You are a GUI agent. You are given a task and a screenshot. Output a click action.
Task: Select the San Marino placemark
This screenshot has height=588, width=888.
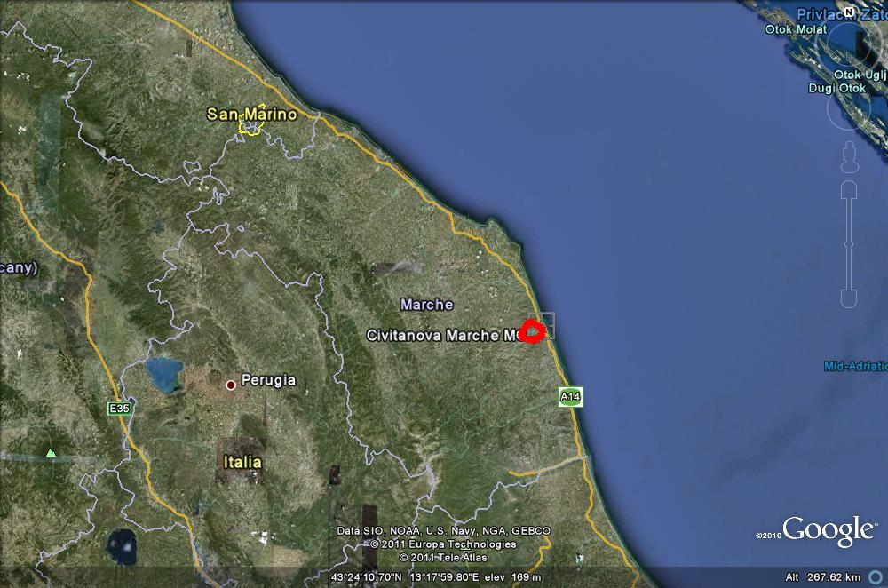click(x=251, y=114)
